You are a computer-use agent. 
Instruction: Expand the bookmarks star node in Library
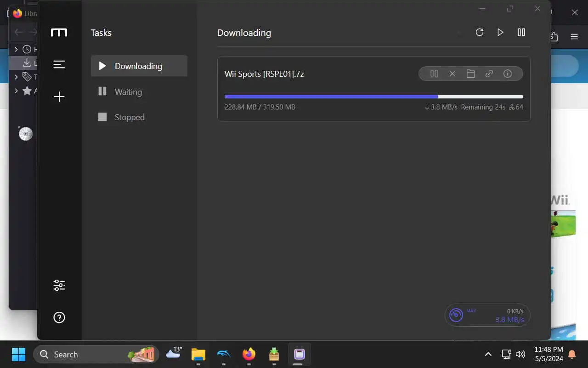(16, 91)
